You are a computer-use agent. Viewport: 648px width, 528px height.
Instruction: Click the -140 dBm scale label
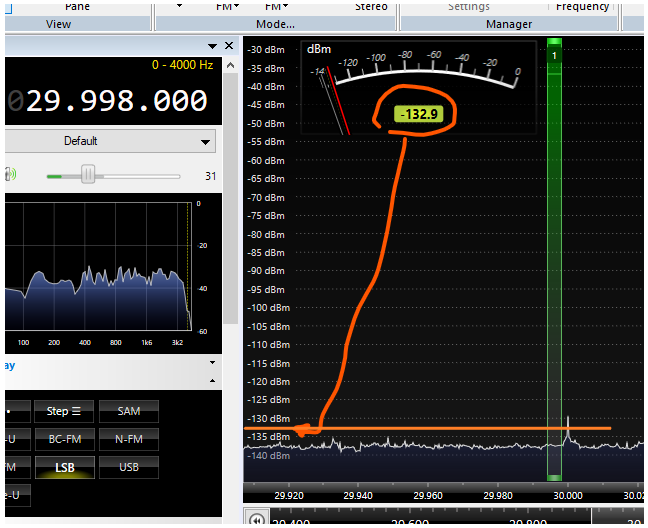click(268, 456)
